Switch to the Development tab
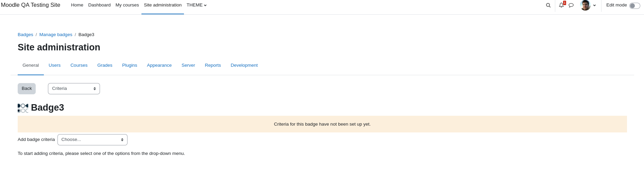Image resolution: width=644 pixels, height=192 pixels. (x=244, y=65)
